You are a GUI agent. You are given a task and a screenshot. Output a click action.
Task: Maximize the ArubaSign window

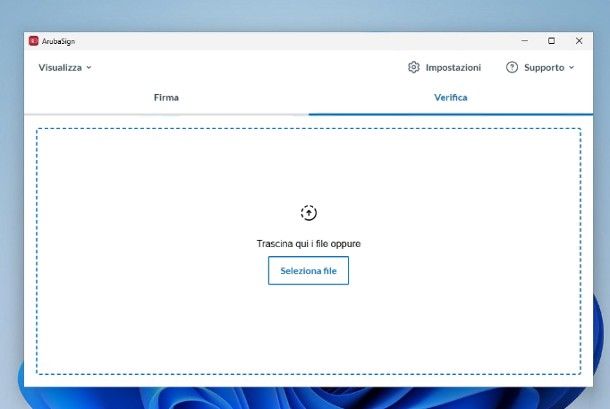tap(551, 41)
